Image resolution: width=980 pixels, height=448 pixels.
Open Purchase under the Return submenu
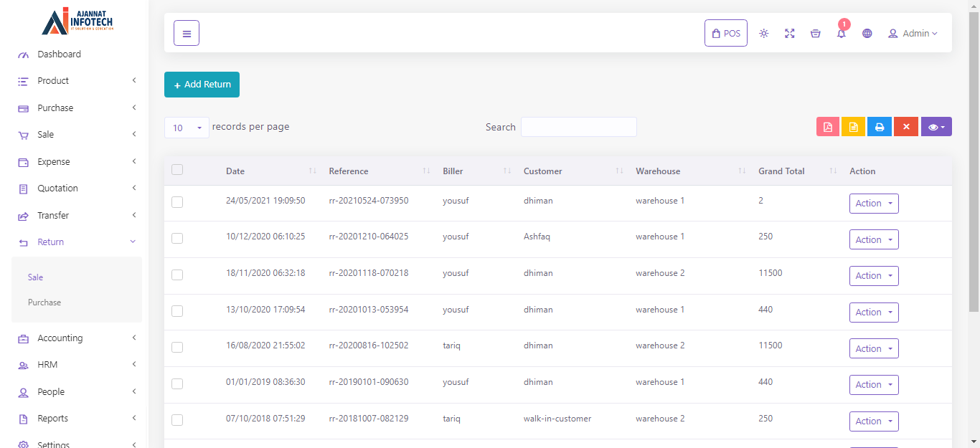44,302
